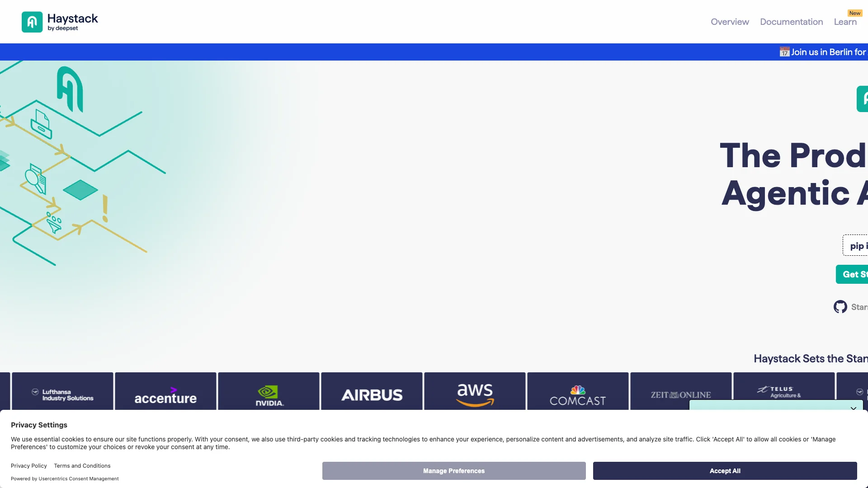Click the calendar icon in the blue banner

click(784, 52)
